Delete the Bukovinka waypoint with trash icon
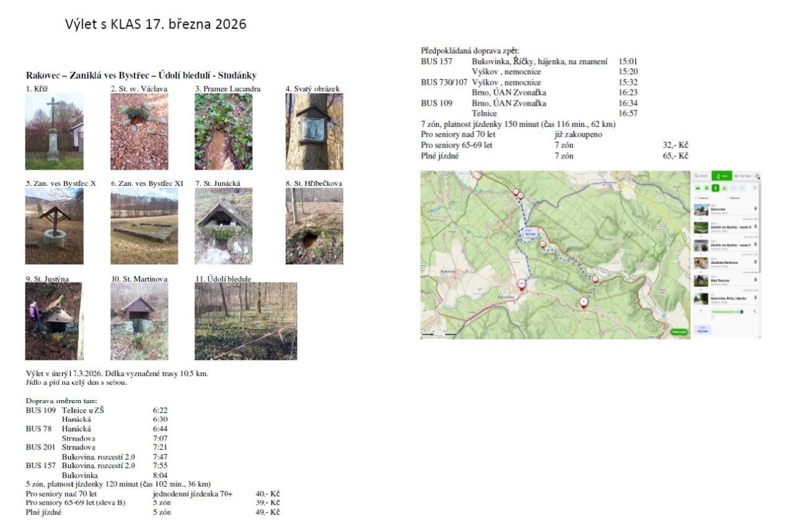 click(755, 209)
